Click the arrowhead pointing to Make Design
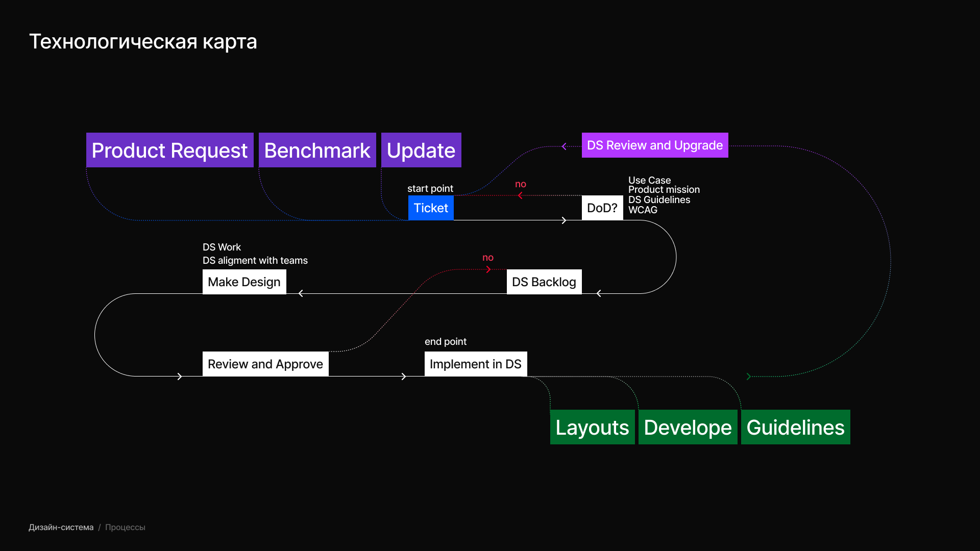Screen dimensions: 980x551 tap(301, 293)
